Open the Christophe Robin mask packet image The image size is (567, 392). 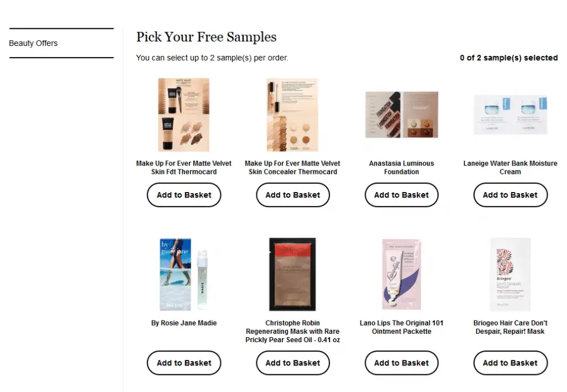(x=292, y=274)
